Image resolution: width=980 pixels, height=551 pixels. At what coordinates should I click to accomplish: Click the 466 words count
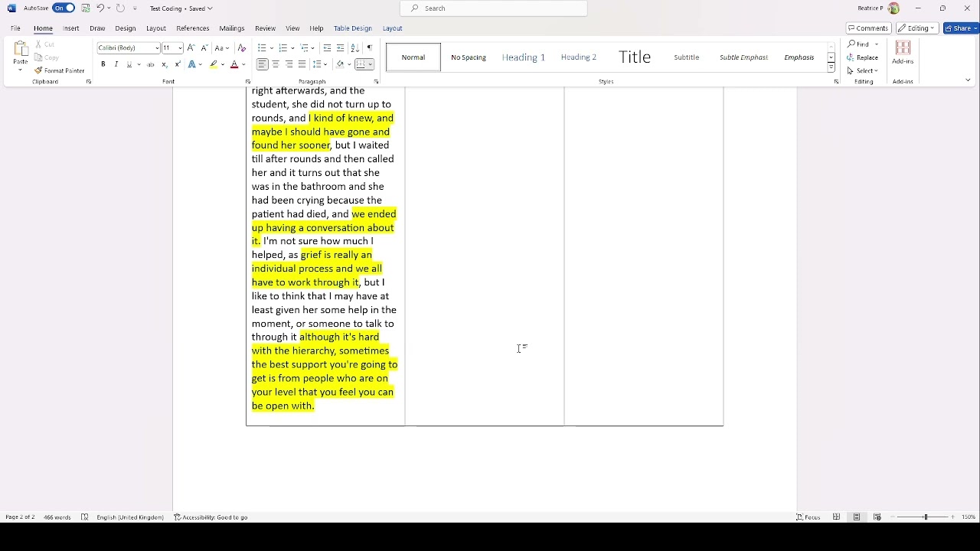(x=57, y=517)
